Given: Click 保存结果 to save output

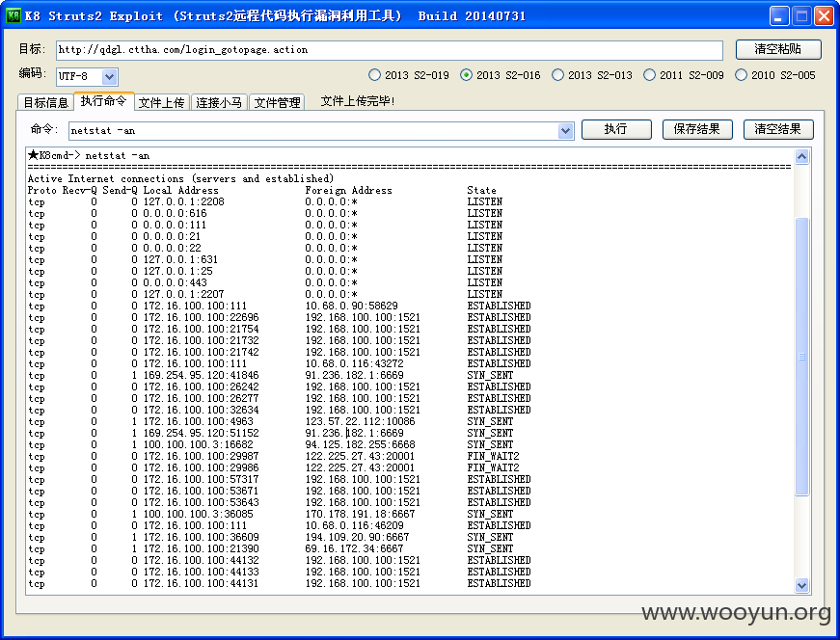Looking at the screenshot, I should point(697,129).
